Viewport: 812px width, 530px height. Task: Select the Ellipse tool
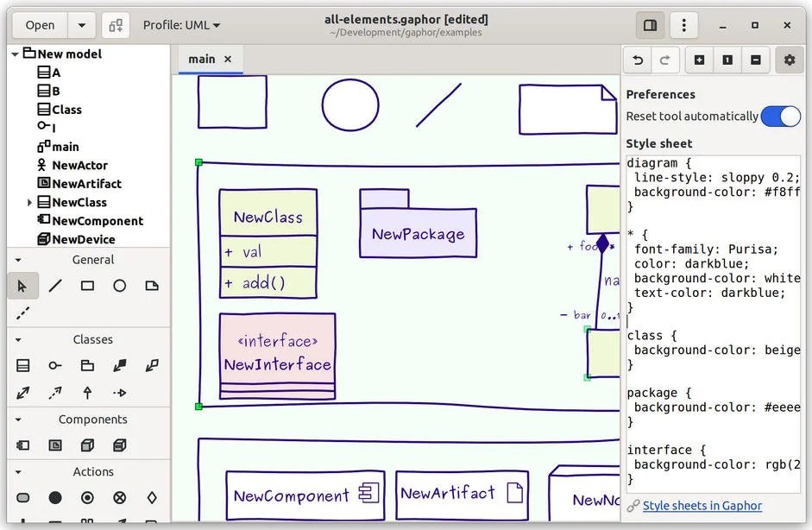(120, 285)
